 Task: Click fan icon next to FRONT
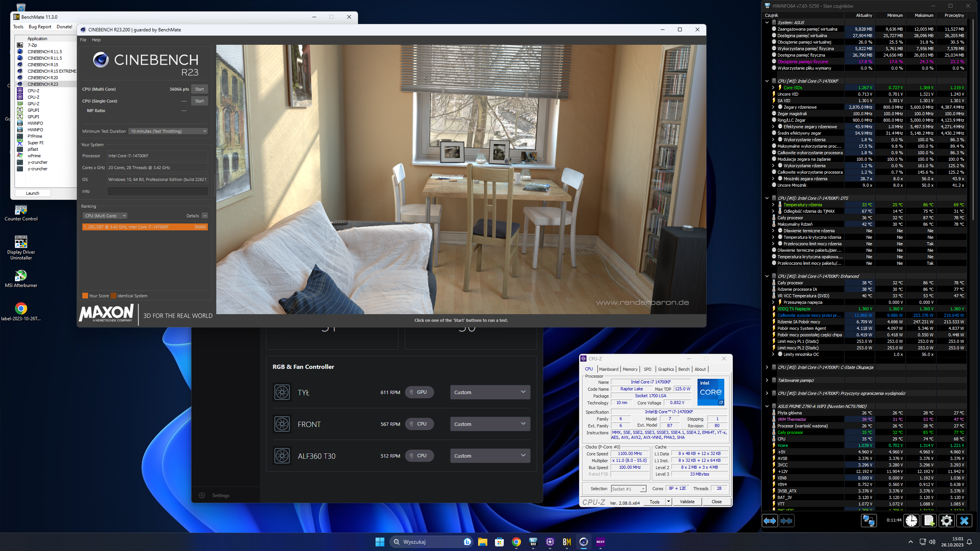pos(282,424)
